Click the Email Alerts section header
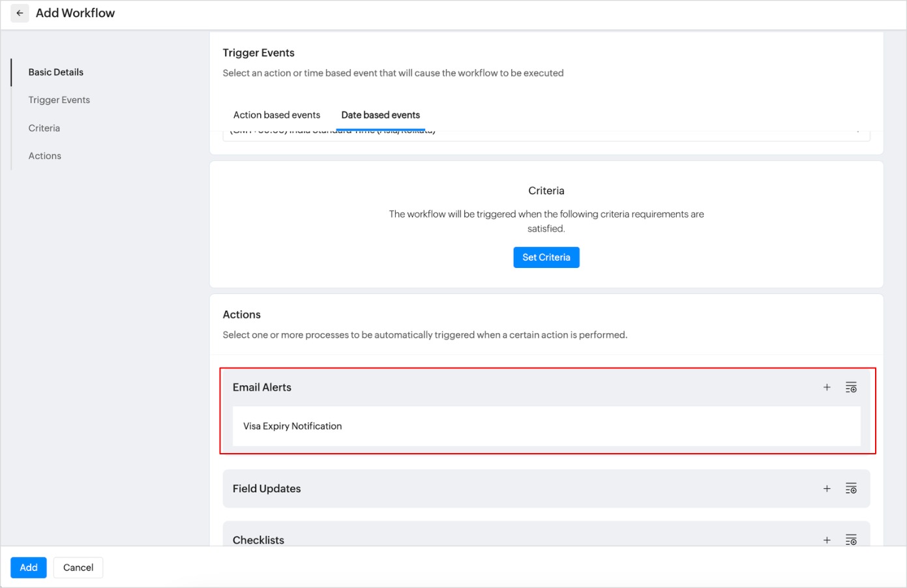The width and height of the screenshot is (907, 588). pos(262,387)
